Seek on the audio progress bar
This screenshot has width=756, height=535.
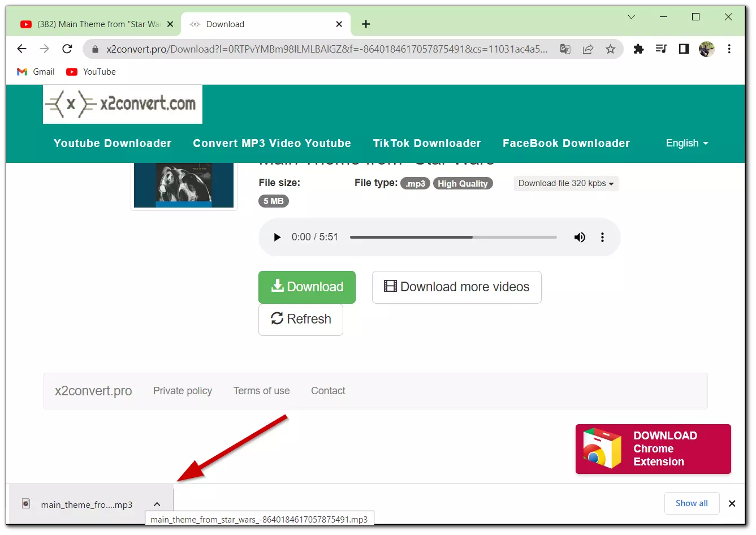click(453, 237)
